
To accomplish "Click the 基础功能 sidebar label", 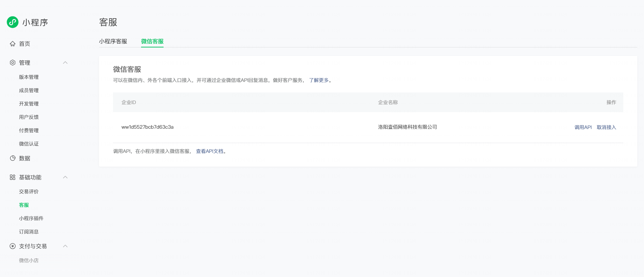I will [x=30, y=177].
